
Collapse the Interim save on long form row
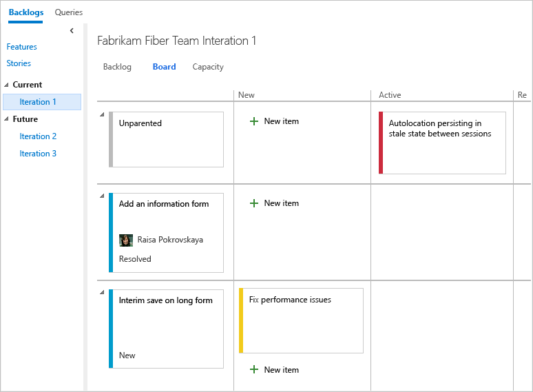[x=102, y=292]
